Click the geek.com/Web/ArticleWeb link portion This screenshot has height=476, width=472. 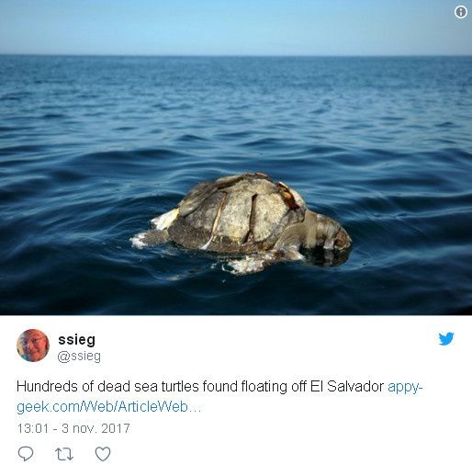coord(109,407)
